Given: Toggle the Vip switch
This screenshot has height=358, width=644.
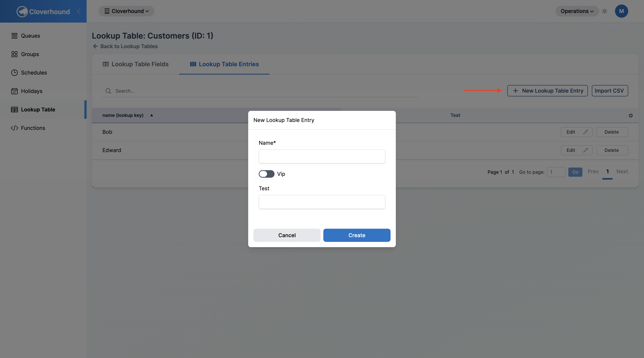Looking at the screenshot, I should (266, 174).
